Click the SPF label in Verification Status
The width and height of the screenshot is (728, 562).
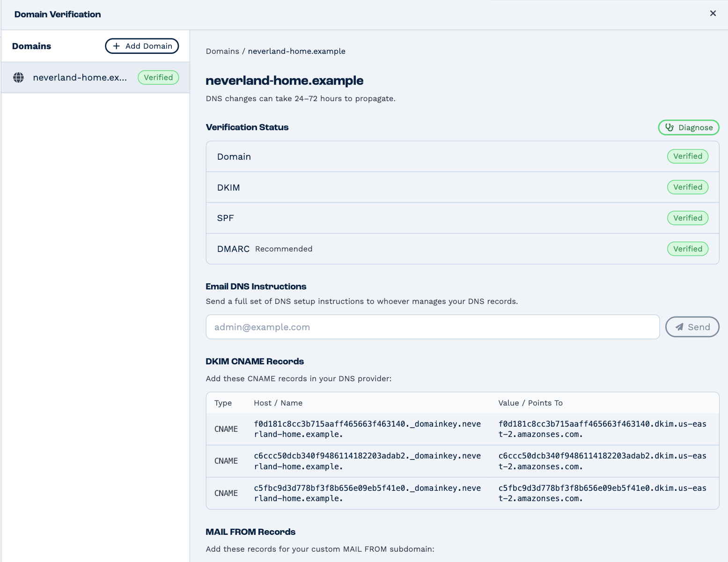(225, 218)
